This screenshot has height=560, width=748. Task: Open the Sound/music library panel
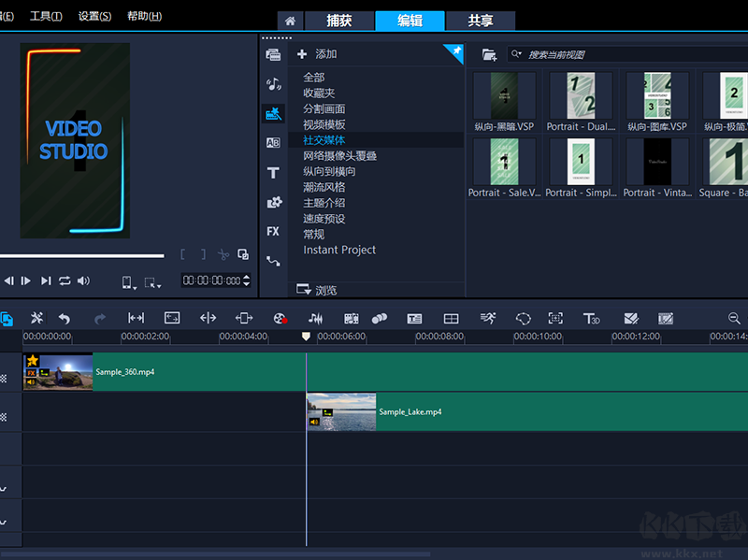tap(273, 84)
